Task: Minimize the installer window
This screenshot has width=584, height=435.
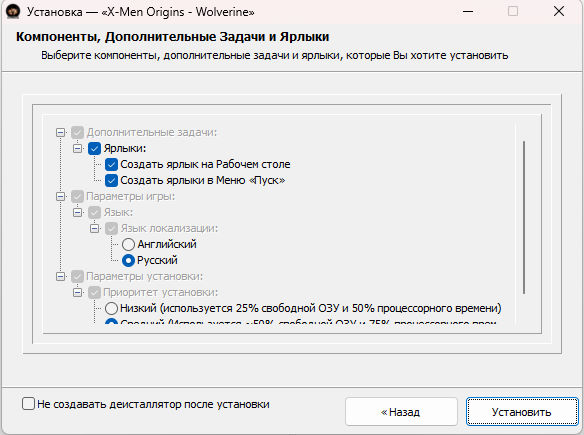Action: (x=468, y=12)
